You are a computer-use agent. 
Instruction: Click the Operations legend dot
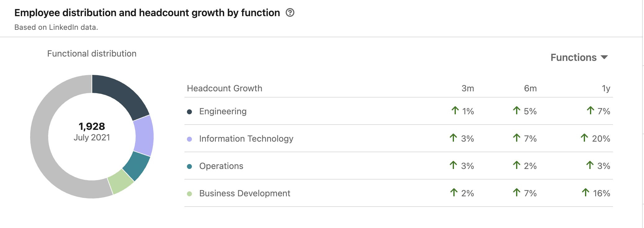pyautogui.click(x=189, y=166)
